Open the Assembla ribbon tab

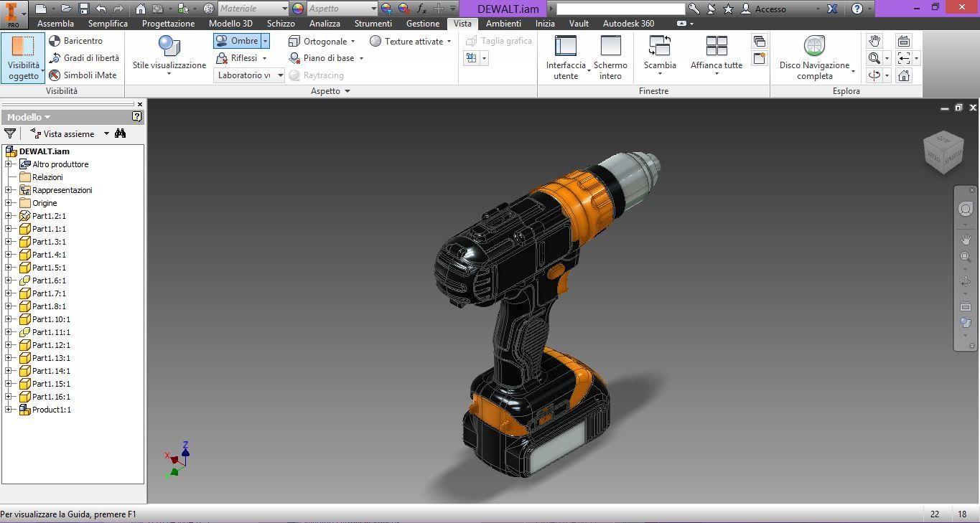(x=55, y=24)
